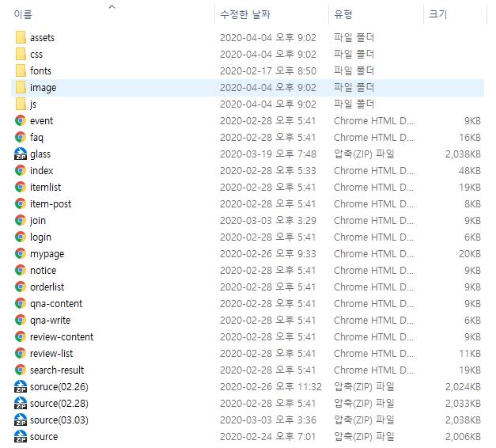496x448 pixels.
Task: Click the size value 48KB
Action: 470,170
